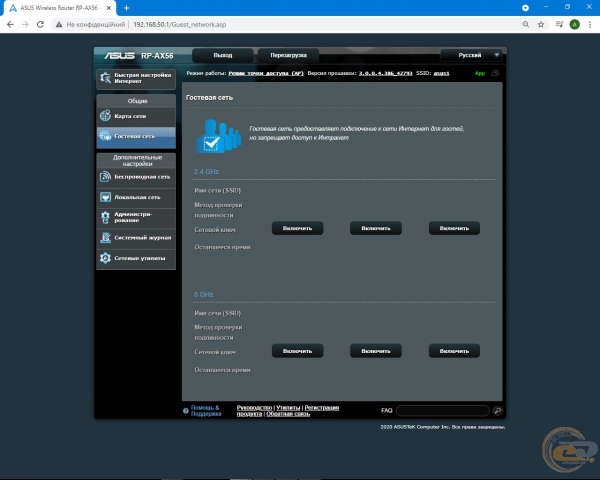Click the LAN (Локальная сеть) icon
Image resolution: width=600 pixels, height=480 pixels.
coord(105,197)
